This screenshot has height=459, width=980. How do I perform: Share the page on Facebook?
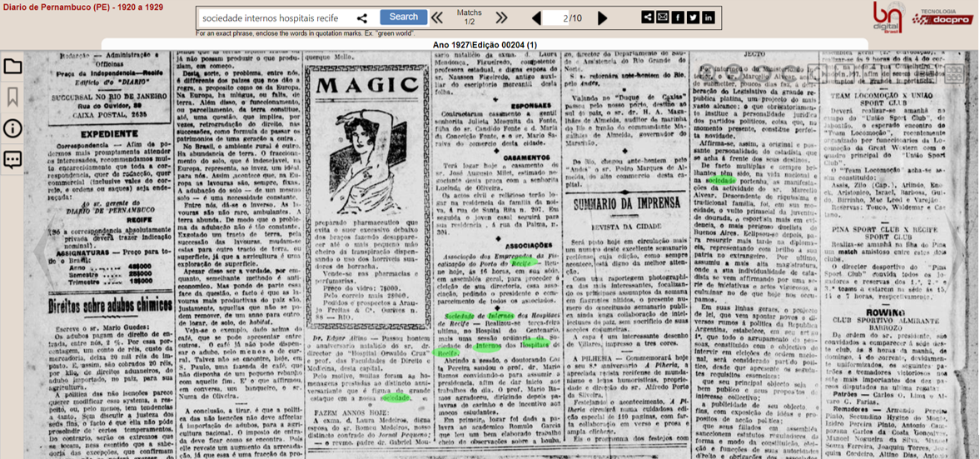[x=678, y=17]
